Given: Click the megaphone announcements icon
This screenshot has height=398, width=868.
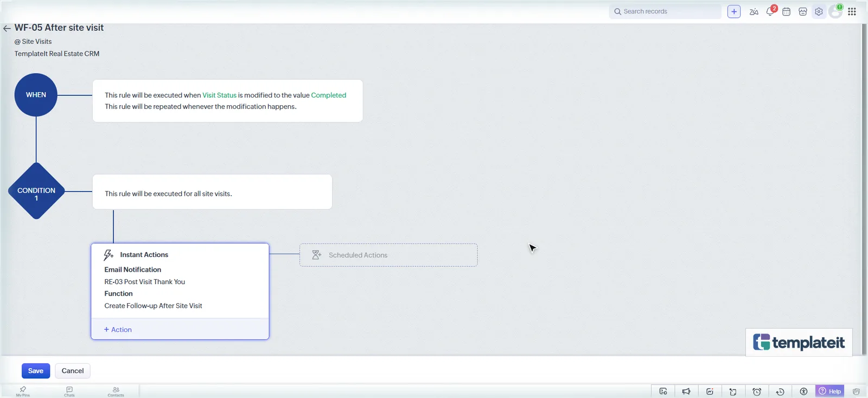Looking at the screenshot, I should tap(686, 391).
